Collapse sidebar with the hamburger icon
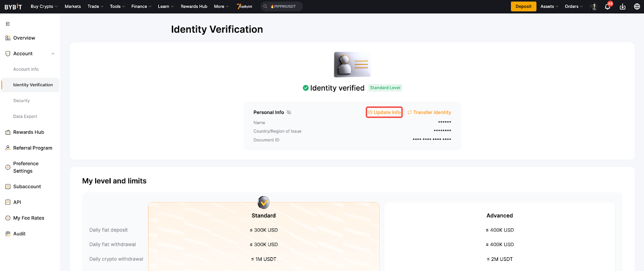 coord(8,24)
